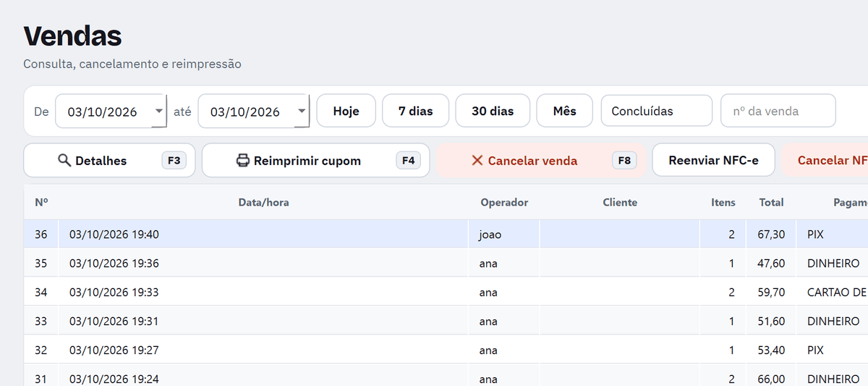Sort by Operador column header
The image size is (868, 386).
coord(504,203)
